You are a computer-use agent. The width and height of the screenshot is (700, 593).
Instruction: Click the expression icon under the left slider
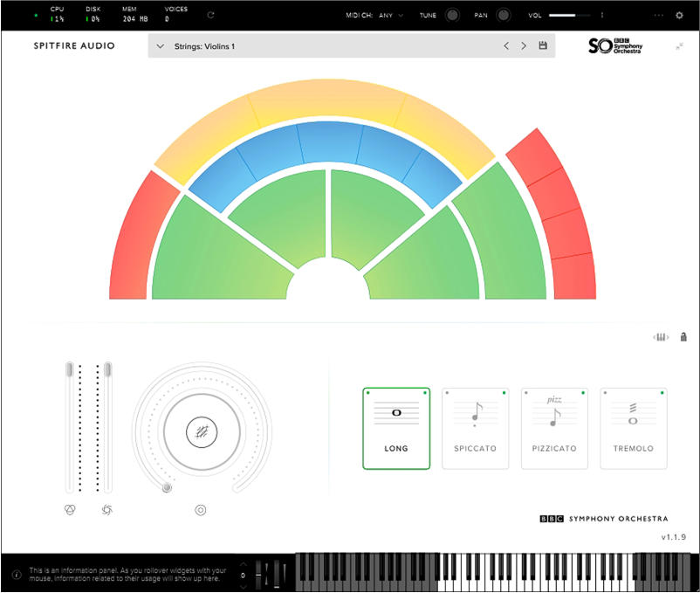click(70, 509)
